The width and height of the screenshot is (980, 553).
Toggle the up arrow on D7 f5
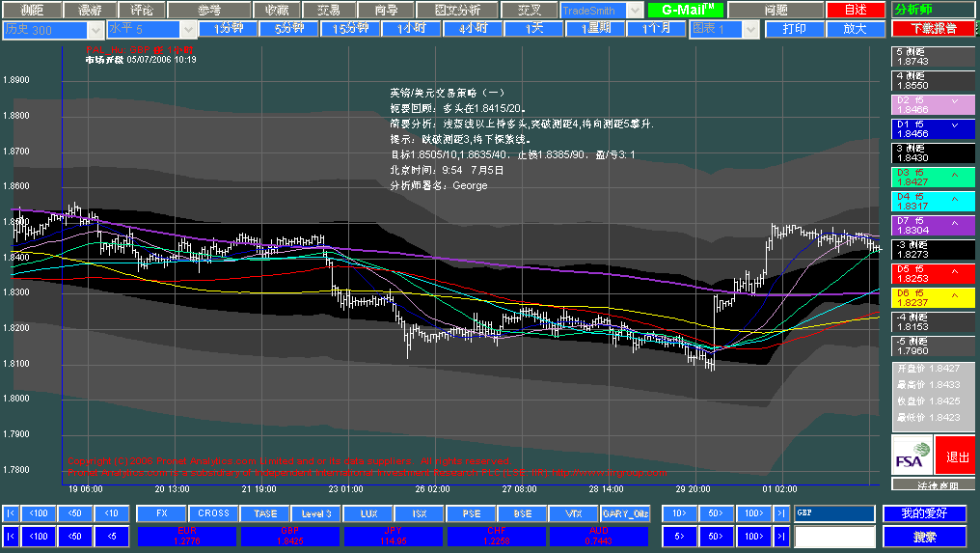pos(955,223)
